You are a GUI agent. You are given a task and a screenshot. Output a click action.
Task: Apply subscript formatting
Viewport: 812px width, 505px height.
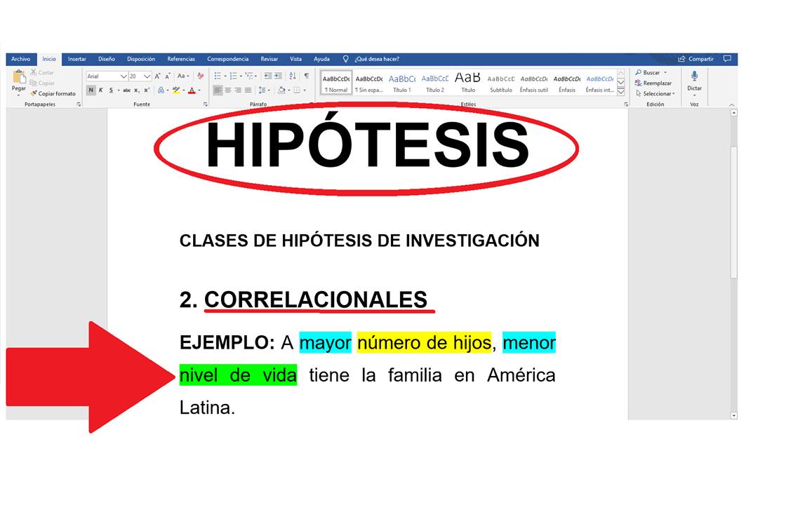(137, 90)
